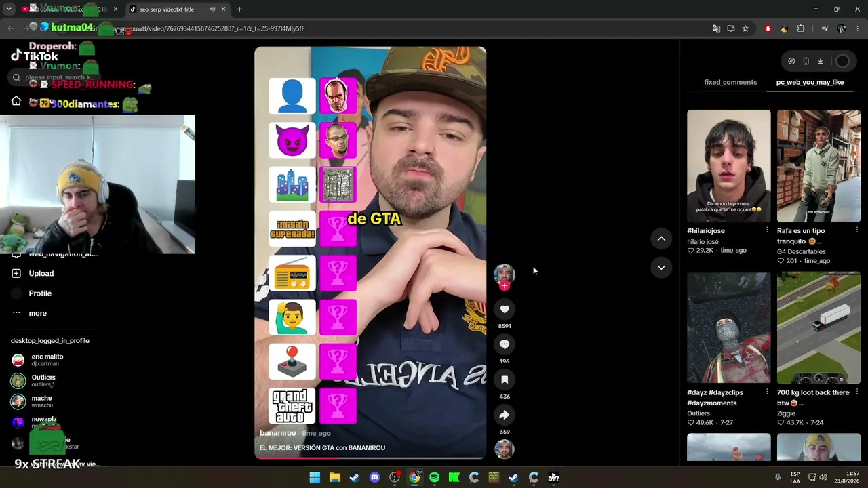
Task: Click the Ziggie author name
Action: (787, 413)
